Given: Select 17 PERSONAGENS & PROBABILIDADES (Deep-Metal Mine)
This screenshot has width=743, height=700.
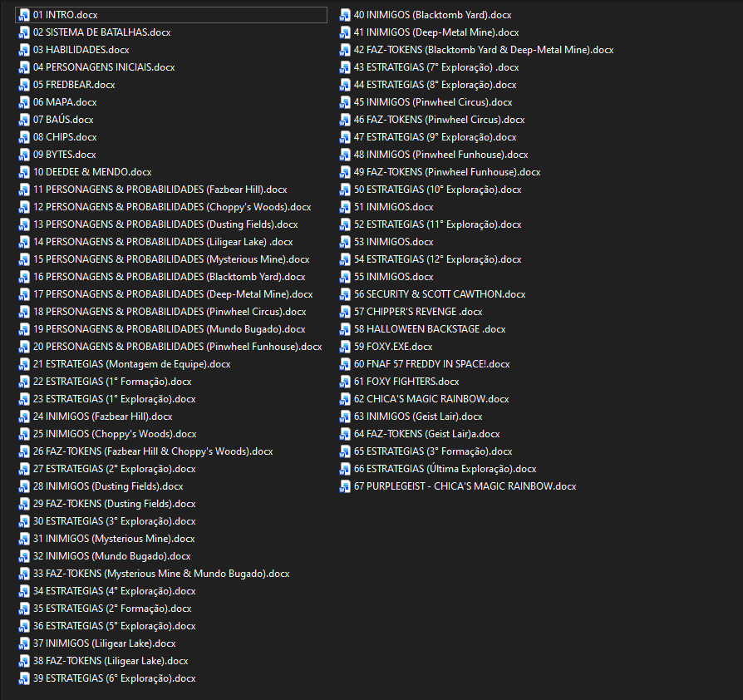Looking at the screenshot, I should point(173,294).
